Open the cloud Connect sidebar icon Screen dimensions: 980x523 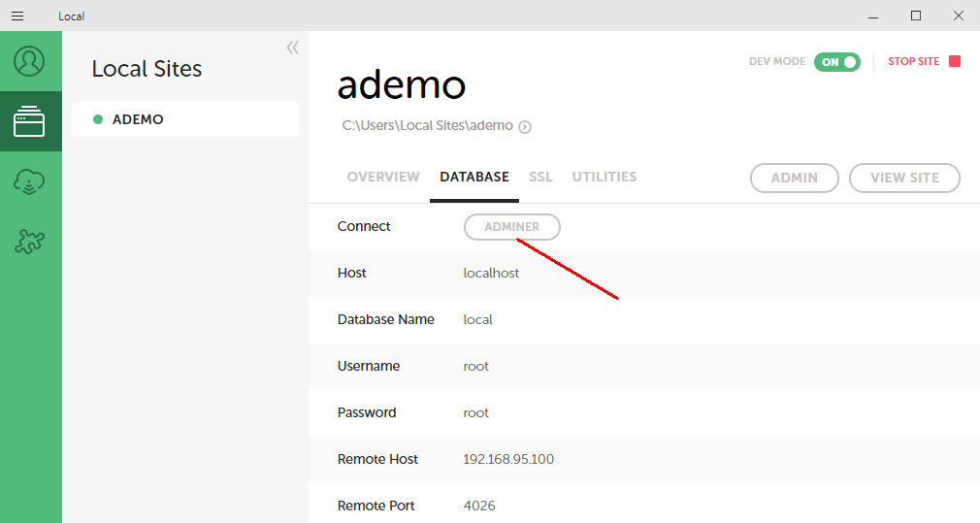click(x=29, y=181)
